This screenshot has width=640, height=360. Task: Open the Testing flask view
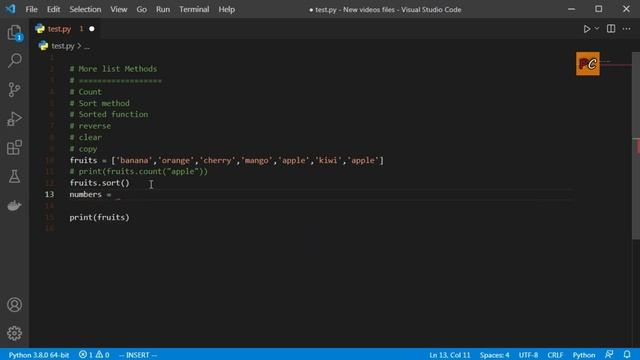(x=14, y=176)
